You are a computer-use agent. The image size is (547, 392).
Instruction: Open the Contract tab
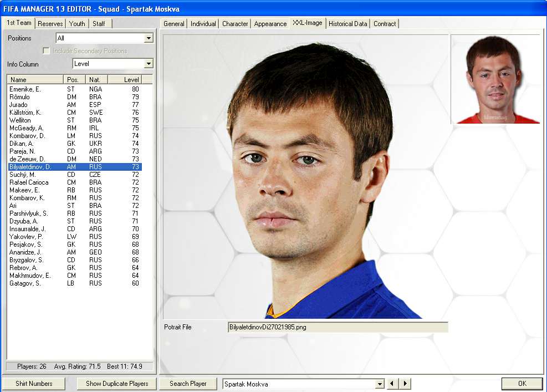(385, 24)
